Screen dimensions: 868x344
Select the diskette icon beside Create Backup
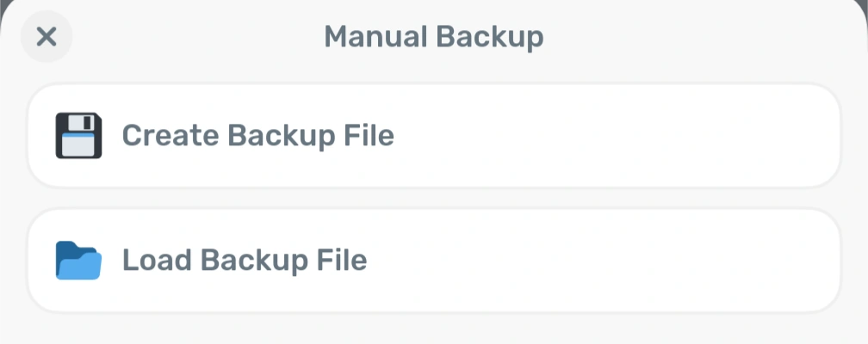point(78,136)
